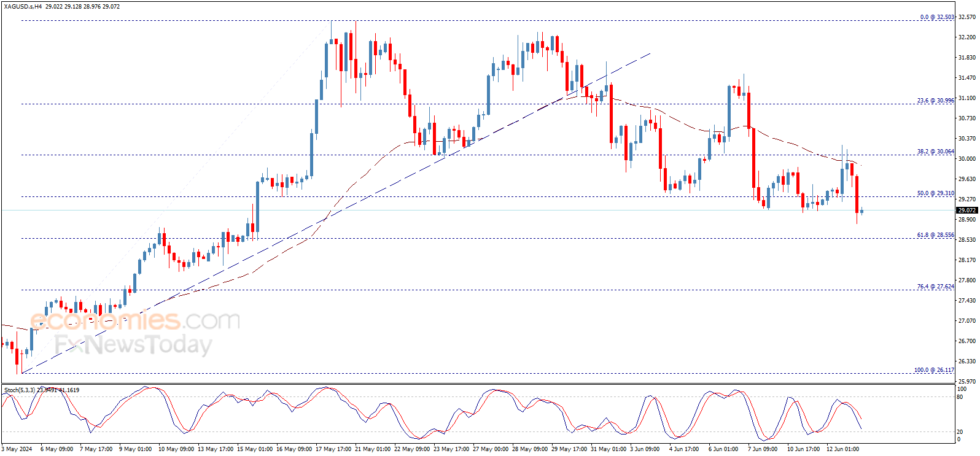Click the '3 May 2024' time axis label

(17, 449)
